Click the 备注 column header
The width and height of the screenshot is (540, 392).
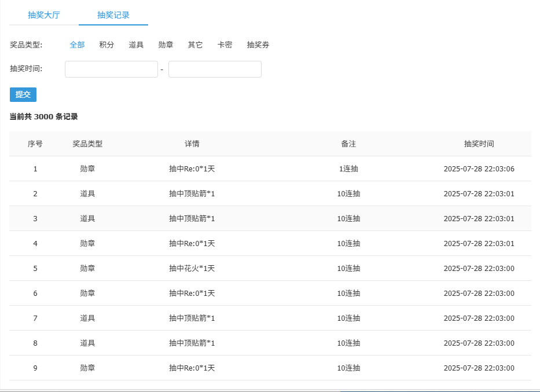(x=348, y=144)
